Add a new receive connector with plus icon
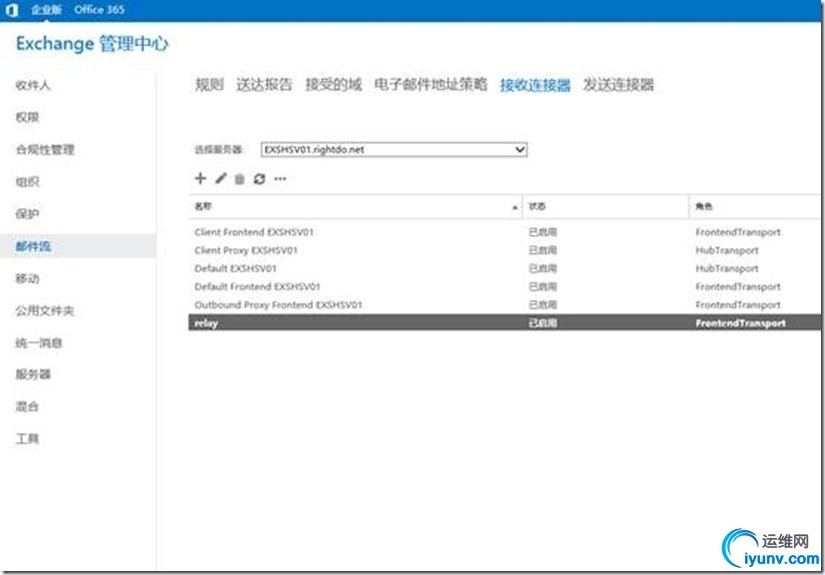This screenshot has width=825, height=575. (200, 178)
